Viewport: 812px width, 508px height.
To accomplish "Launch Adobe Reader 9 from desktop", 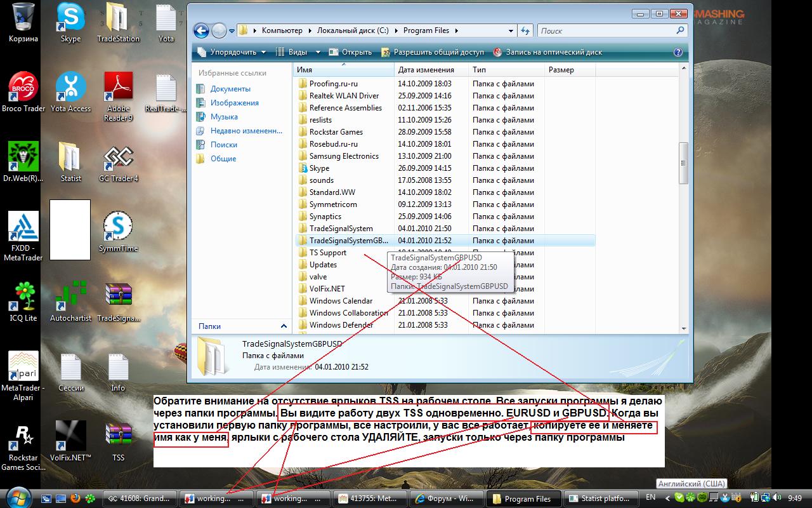I will pos(118,97).
